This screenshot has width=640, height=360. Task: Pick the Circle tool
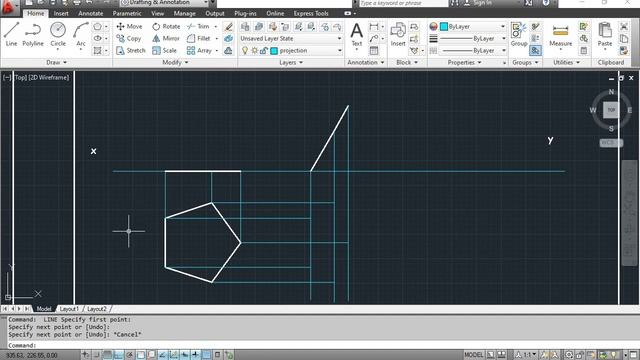58,34
